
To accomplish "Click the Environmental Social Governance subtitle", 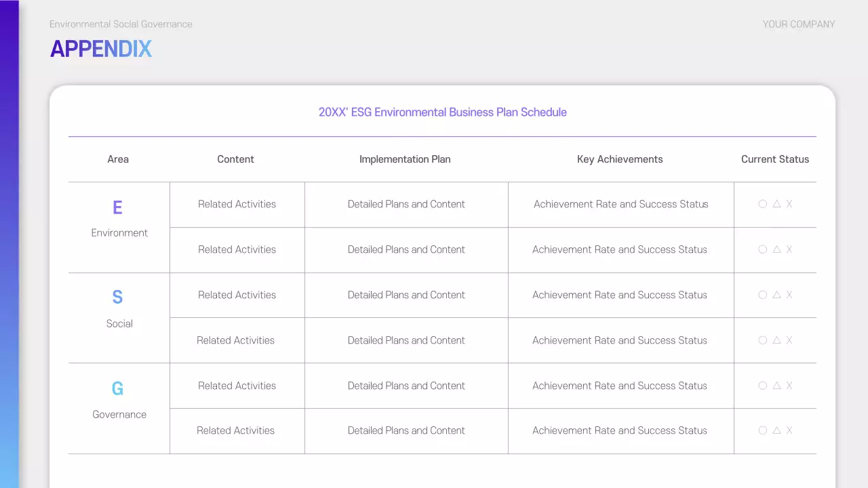I will coord(121,24).
